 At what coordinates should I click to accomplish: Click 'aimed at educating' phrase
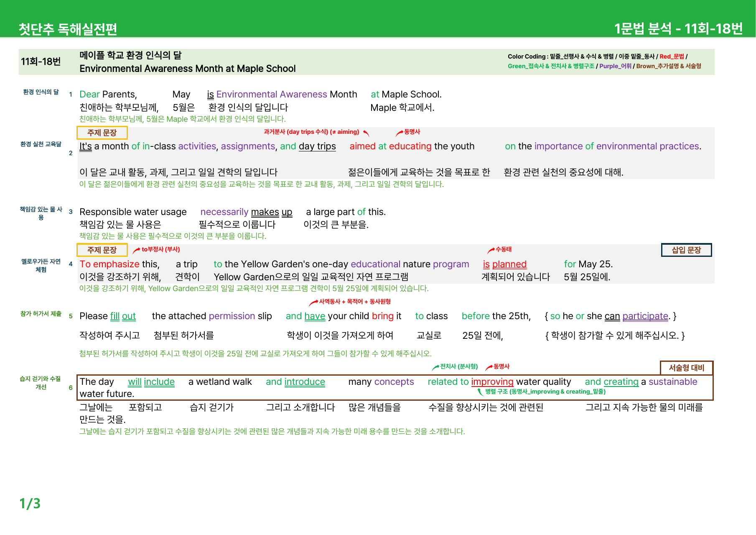coord(391,146)
